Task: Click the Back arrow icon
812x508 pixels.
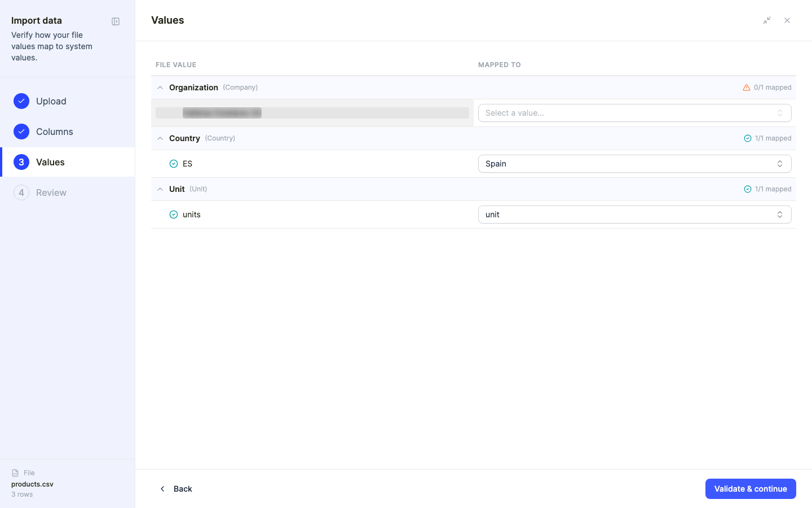Action: [x=162, y=489]
